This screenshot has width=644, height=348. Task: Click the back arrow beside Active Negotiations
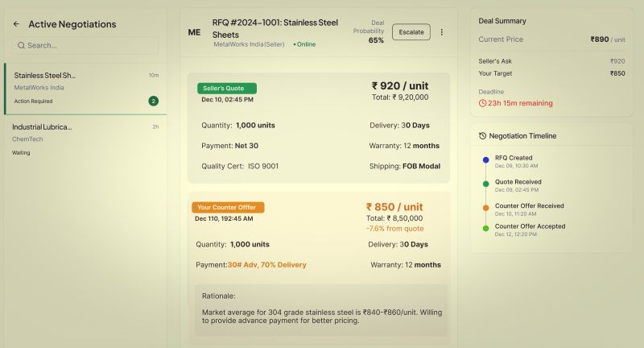point(16,24)
